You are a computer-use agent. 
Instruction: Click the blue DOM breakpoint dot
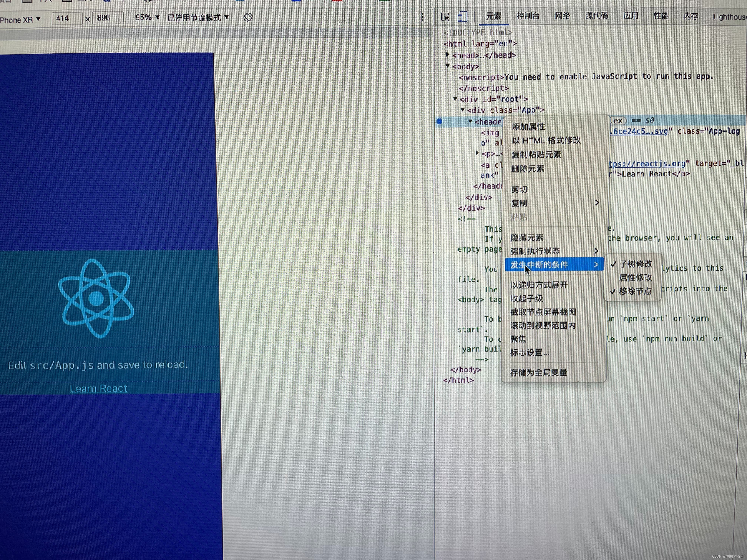[439, 121]
